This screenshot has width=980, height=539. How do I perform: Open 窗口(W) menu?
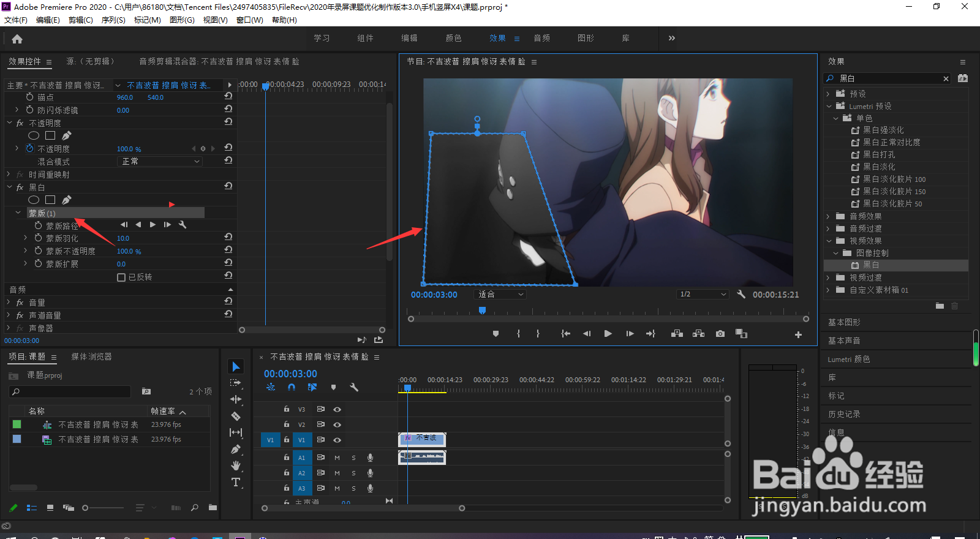(x=250, y=20)
